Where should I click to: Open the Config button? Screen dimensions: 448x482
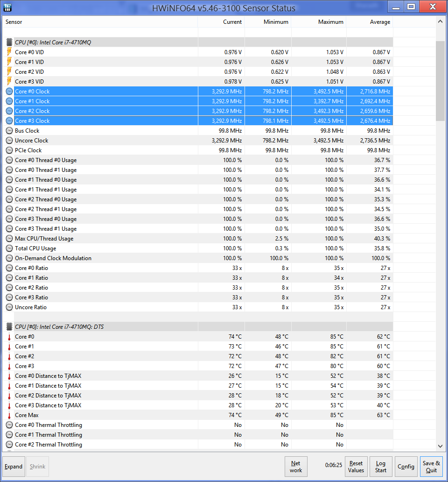tap(406, 467)
